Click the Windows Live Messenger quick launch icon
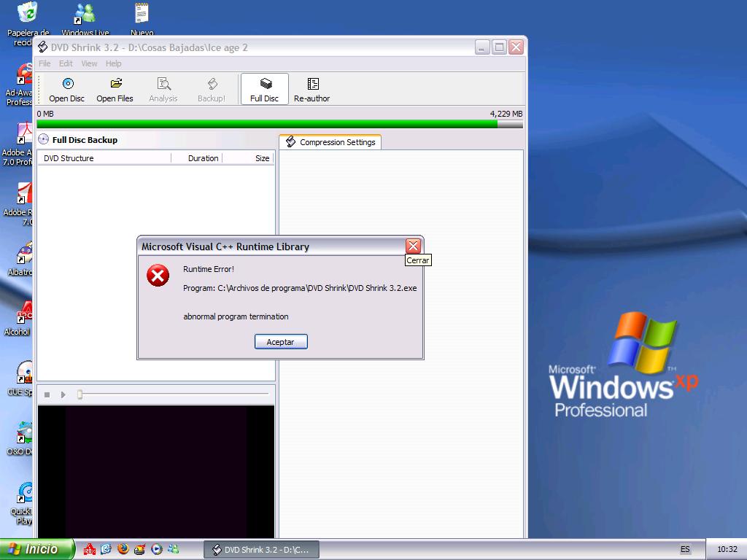747x560 pixels. point(174,549)
